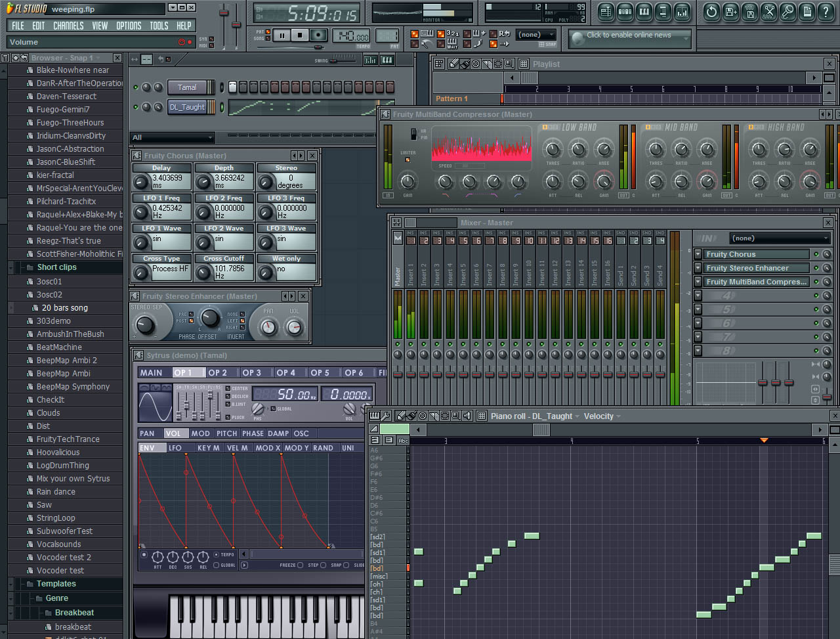Click the save new version icon

[x=730, y=11]
